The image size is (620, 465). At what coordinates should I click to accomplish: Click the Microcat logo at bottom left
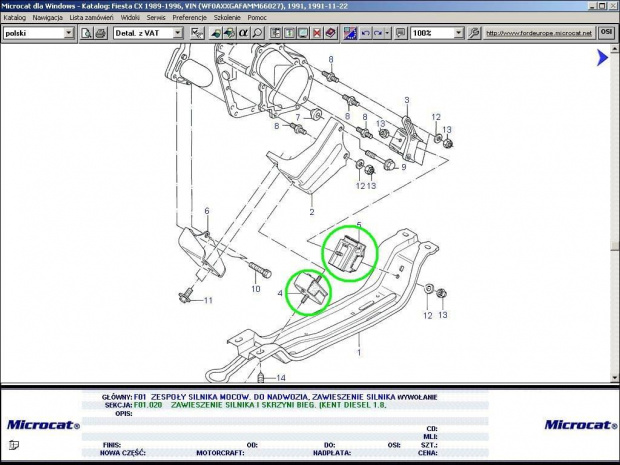(x=43, y=425)
